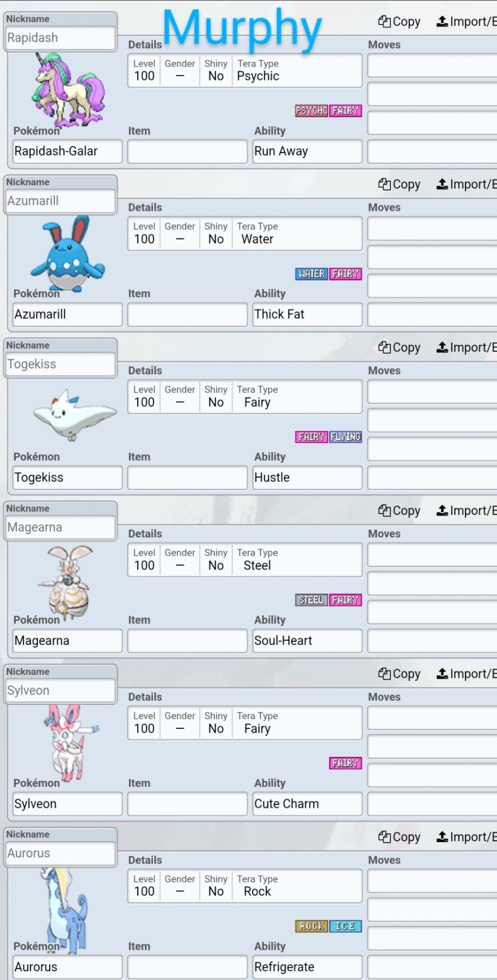Change the Pokémon species from Aurorus
Image resolution: width=497 pixels, height=980 pixels.
coord(67,967)
